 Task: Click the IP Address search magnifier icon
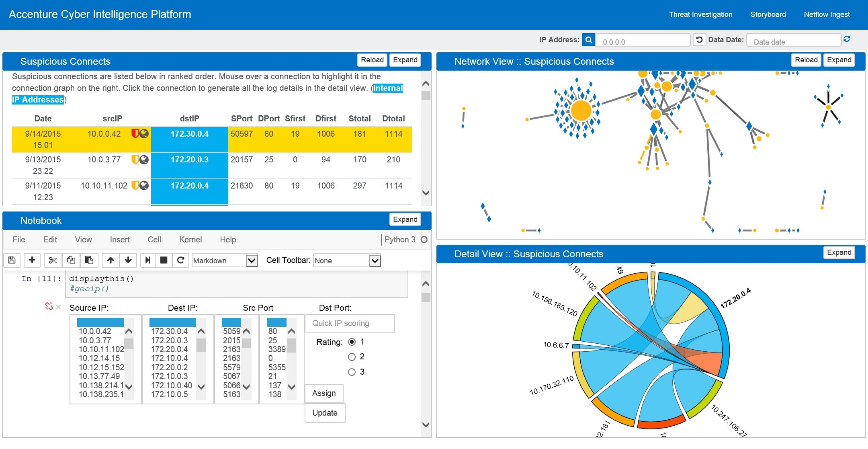589,40
